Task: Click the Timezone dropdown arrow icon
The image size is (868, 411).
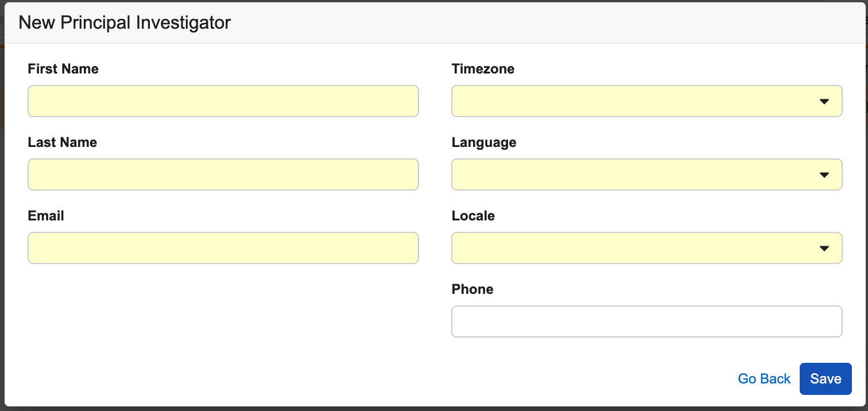Action: click(x=824, y=102)
